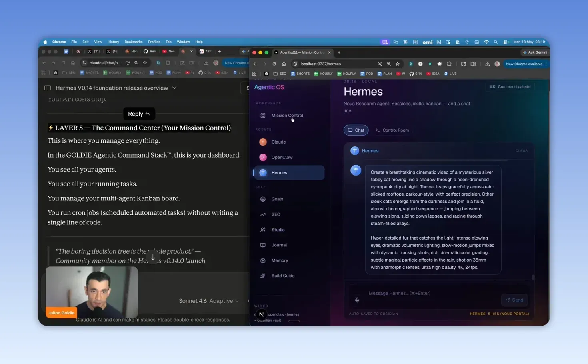Open new tab in Agentic OS window
The height and width of the screenshot is (364, 588).
coord(339,52)
